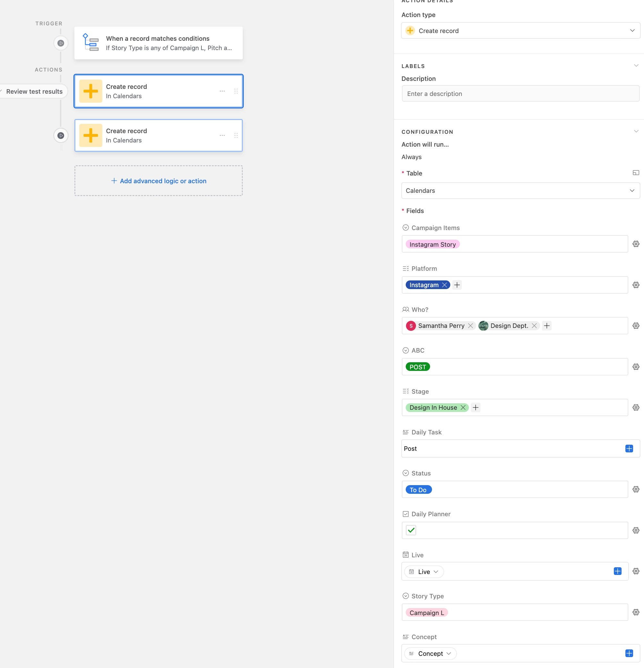The height and width of the screenshot is (668, 644).
Task: Click the Enter a description field
Action: click(x=520, y=94)
